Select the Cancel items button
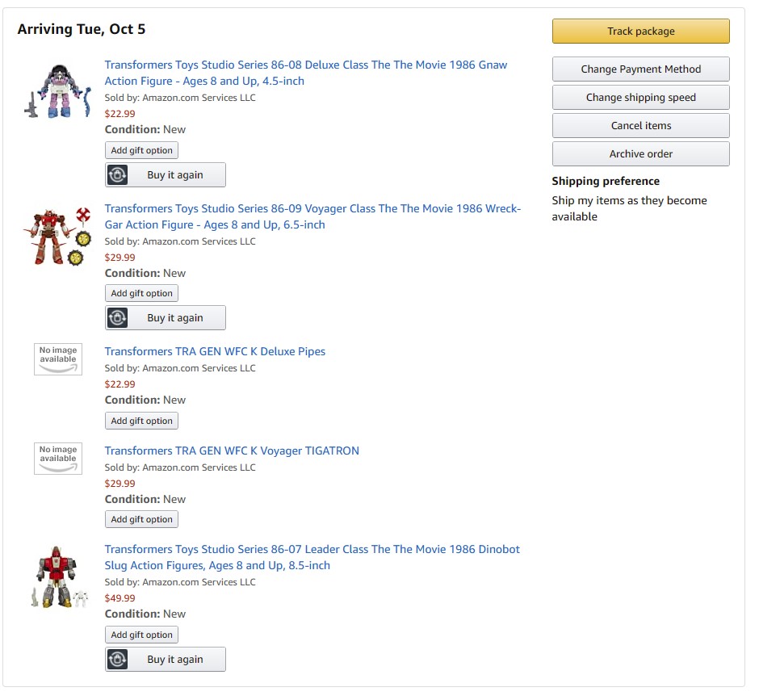The width and height of the screenshot is (759, 700). [640, 126]
